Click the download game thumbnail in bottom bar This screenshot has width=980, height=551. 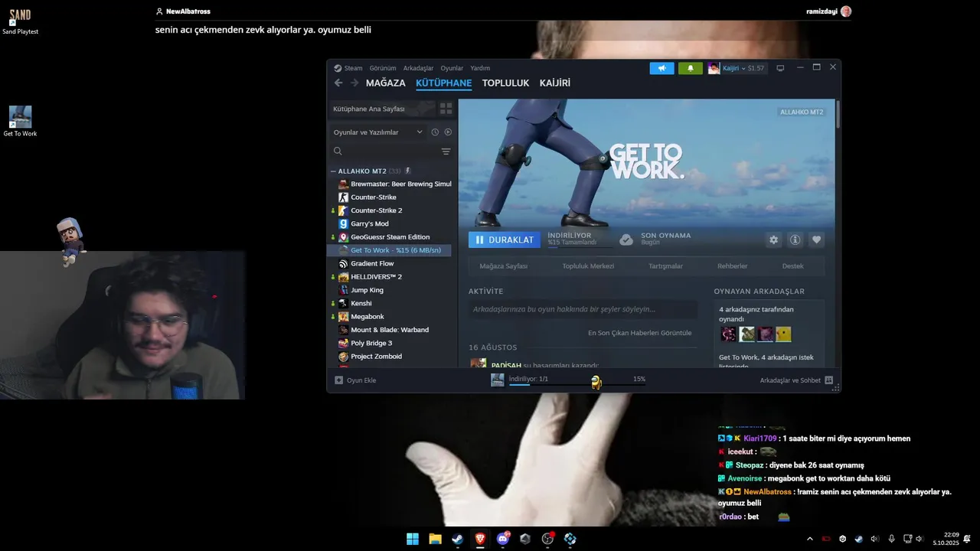coord(498,380)
